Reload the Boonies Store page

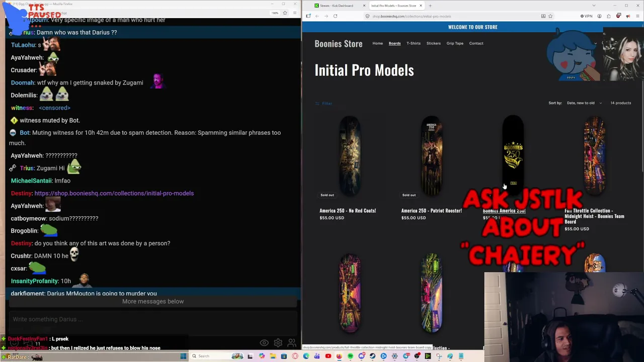[x=335, y=16]
